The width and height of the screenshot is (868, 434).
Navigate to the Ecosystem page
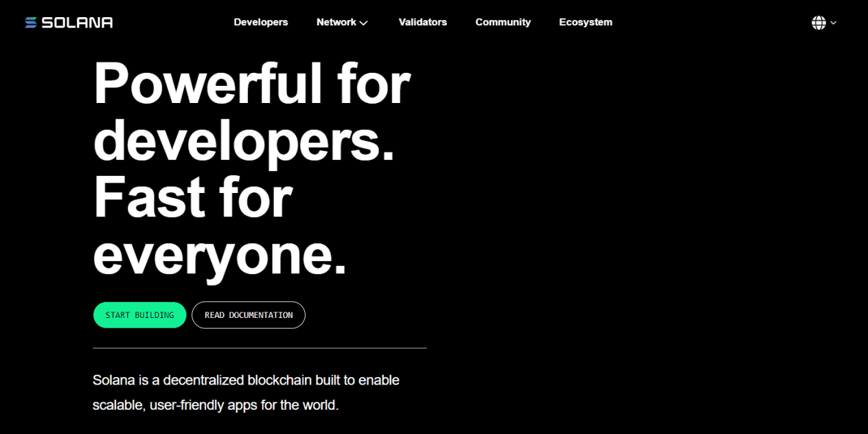[586, 22]
